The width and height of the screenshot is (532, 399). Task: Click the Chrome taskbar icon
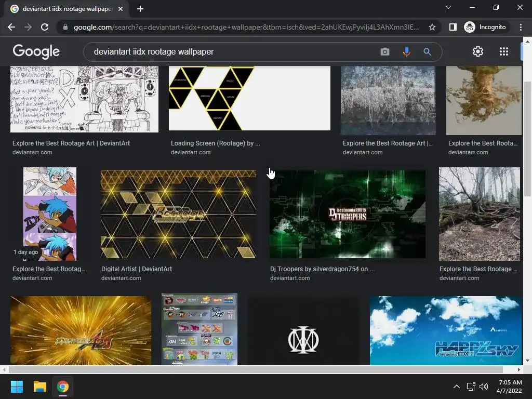[63, 387]
